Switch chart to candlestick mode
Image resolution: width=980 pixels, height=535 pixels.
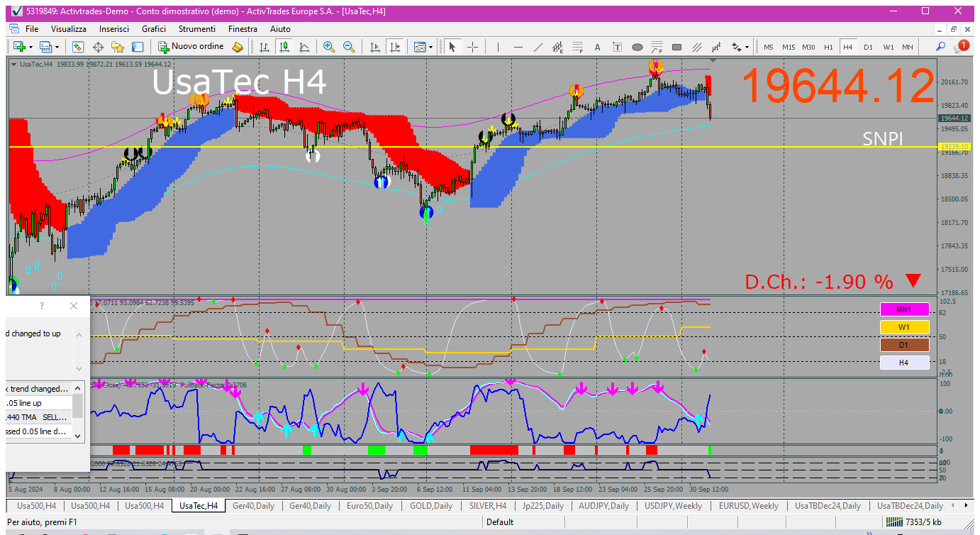pos(284,47)
